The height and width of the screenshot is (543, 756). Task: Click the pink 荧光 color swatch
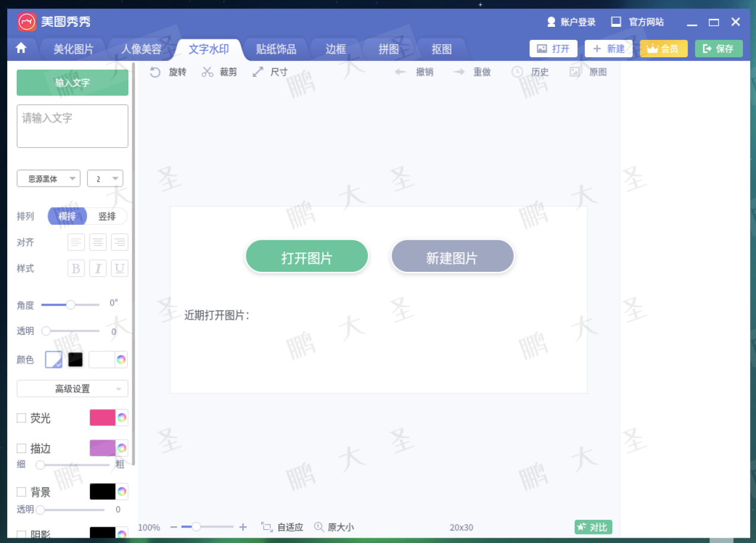[x=103, y=417]
